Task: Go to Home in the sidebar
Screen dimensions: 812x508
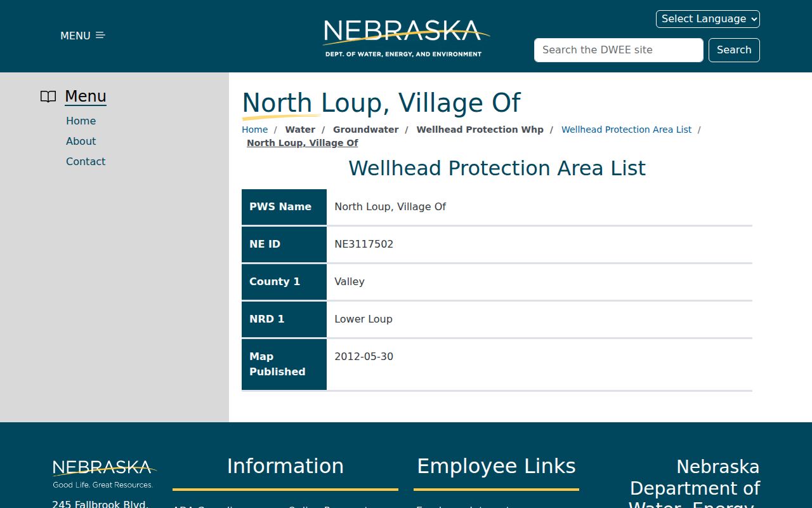Action: (81, 121)
